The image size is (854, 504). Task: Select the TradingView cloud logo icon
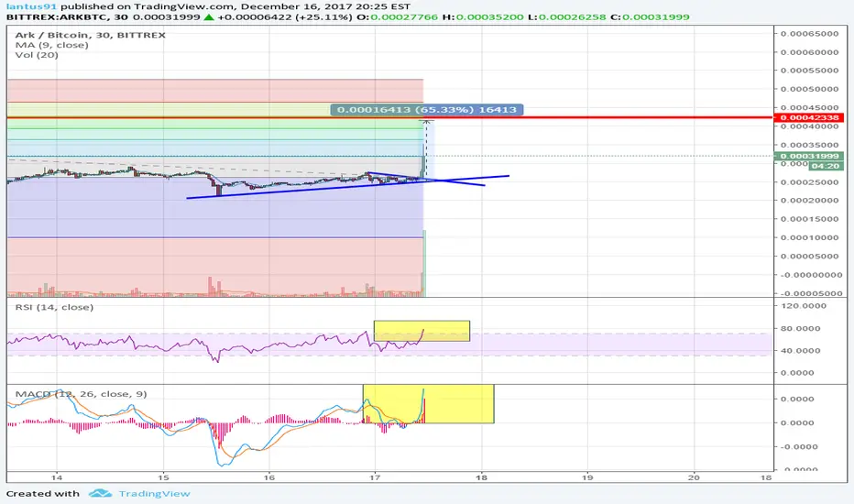pyautogui.click(x=100, y=494)
